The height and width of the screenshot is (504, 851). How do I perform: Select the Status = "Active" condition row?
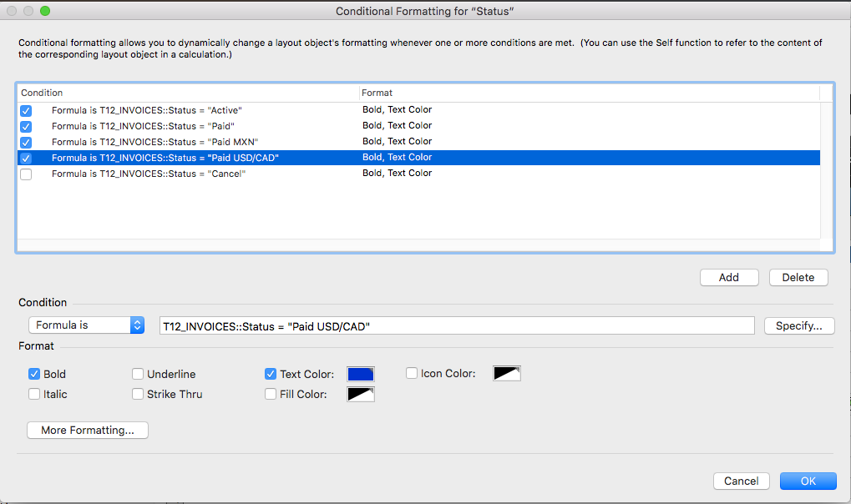pos(418,110)
